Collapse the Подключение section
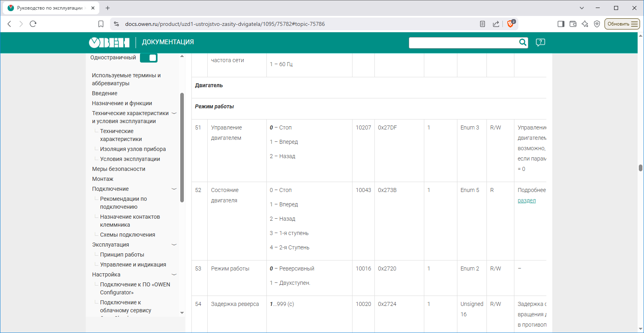 click(x=174, y=189)
